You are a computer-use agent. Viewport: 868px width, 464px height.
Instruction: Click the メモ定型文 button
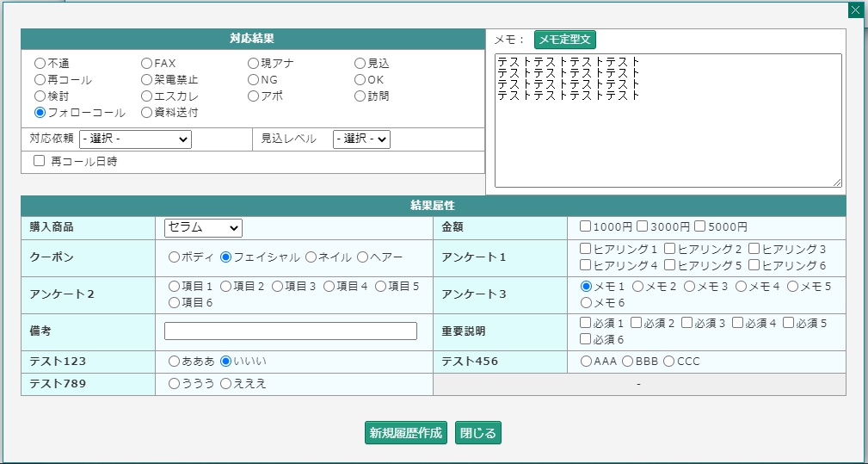click(x=564, y=40)
